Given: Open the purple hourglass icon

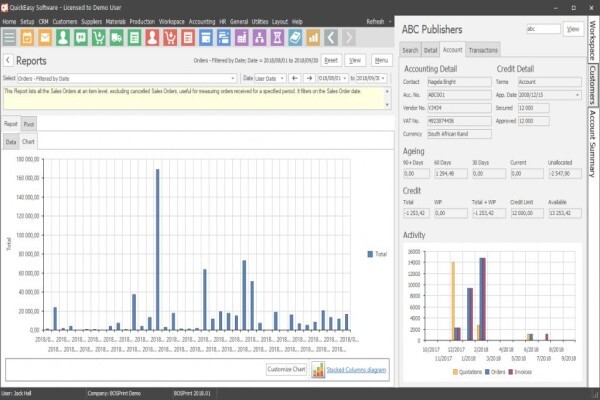Looking at the screenshot, I should click(277, 38).
